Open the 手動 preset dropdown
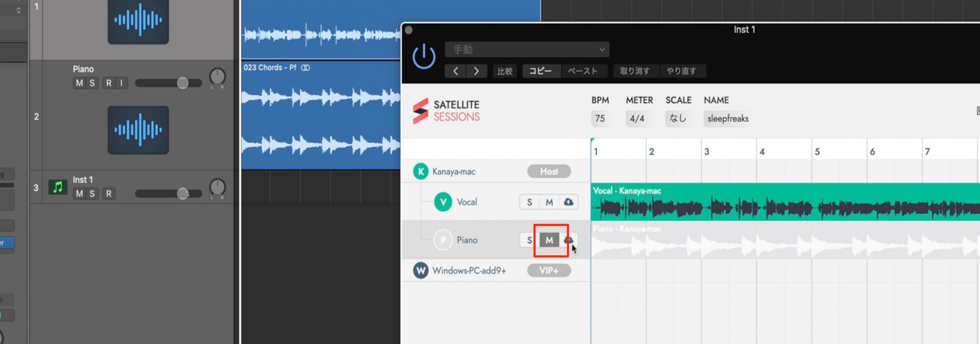980x344 pixels. (x=527, y=49)
